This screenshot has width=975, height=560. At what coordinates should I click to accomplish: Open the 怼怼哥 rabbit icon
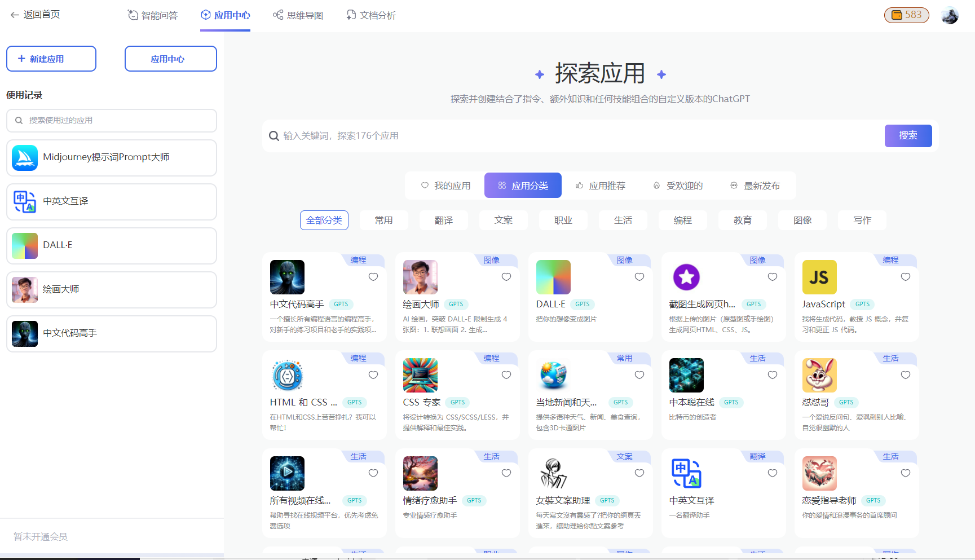819,375
